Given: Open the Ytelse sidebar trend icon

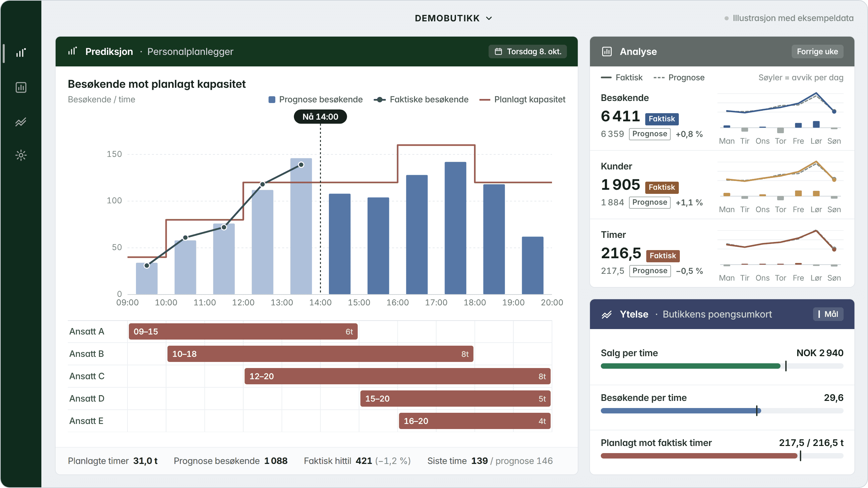Looking at the screenshot, I should point(21,122).
